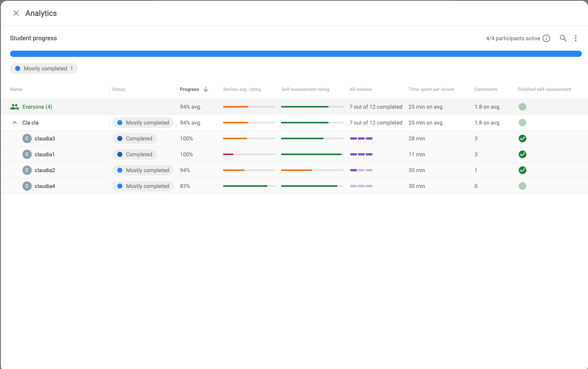Close the Analytics panel
The width and height of the screenshot is (588, 369).
pos(16,13)
